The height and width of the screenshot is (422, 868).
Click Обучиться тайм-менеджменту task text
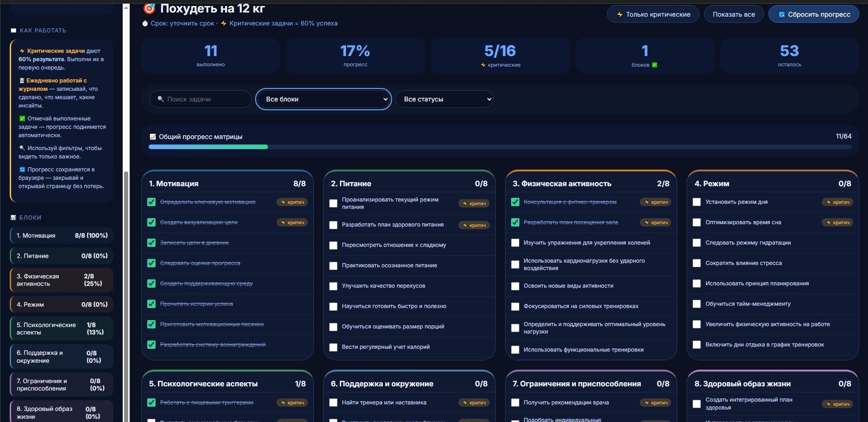[748, 304]
